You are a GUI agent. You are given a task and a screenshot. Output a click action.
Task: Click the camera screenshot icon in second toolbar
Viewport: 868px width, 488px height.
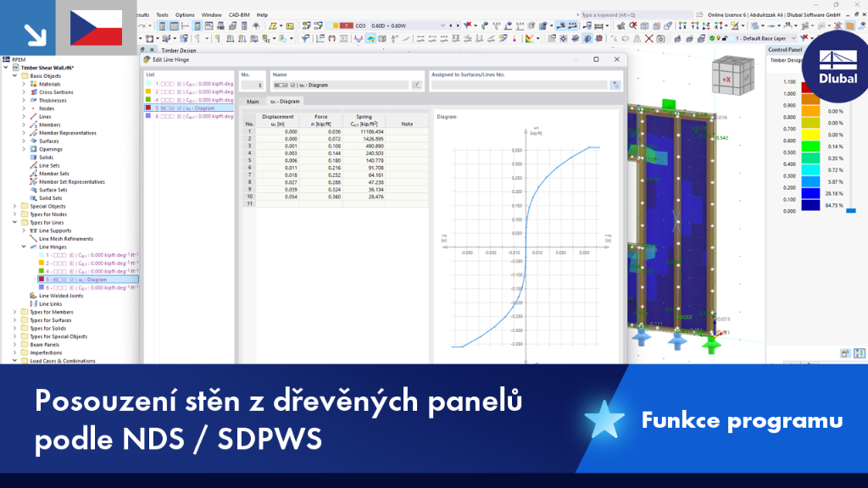[661, 39]
